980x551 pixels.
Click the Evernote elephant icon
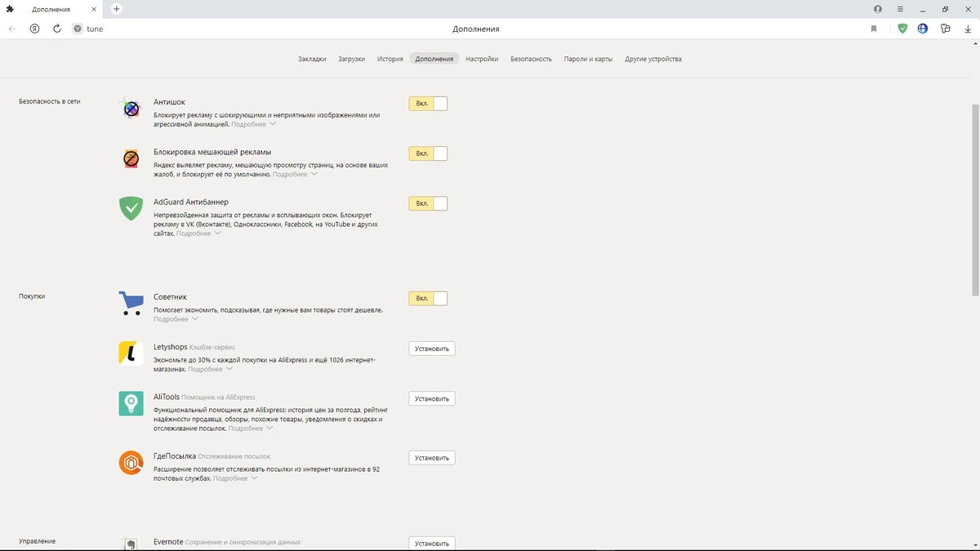click(131, 544)
